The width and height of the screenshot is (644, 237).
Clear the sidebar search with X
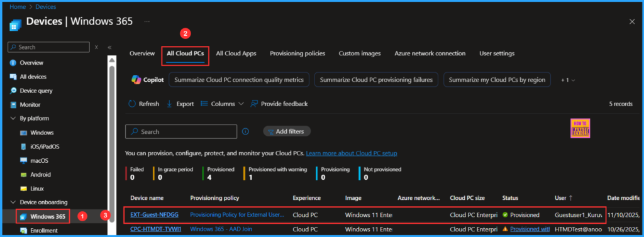pyautogui.click(x=96, y=47)
